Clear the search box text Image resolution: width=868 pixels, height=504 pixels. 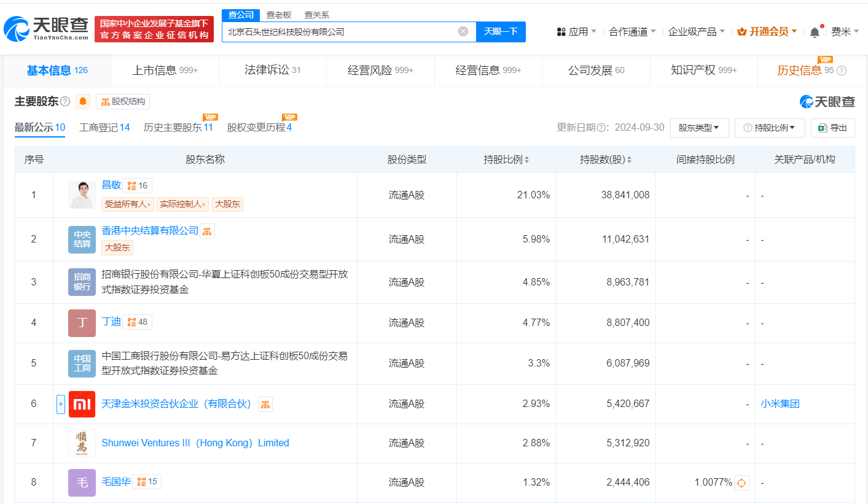(x=463, y=31)
